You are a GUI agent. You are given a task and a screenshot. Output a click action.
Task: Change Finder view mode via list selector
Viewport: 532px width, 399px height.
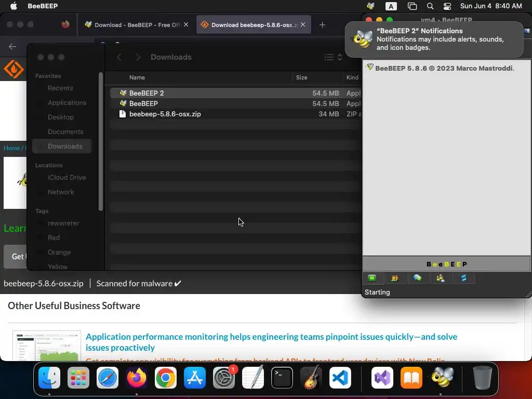coord(333,57)
